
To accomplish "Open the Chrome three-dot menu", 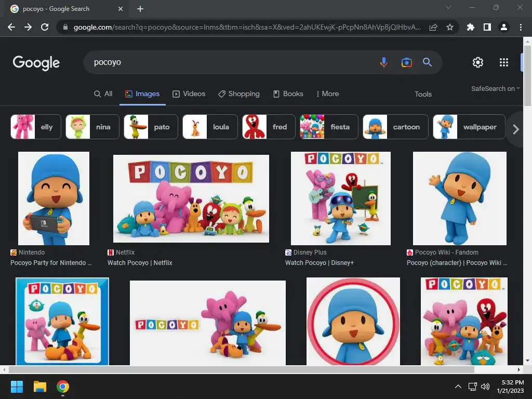I will (x=521, y=27).
